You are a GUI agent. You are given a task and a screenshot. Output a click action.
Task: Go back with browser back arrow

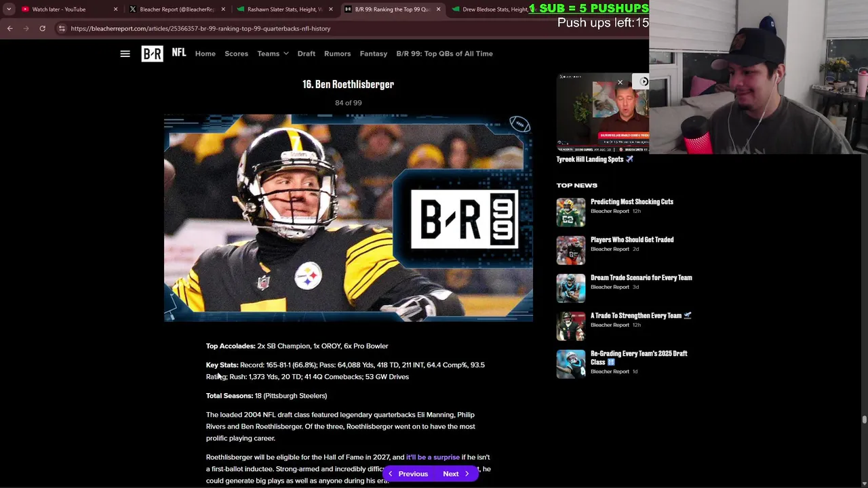(9, 28)
